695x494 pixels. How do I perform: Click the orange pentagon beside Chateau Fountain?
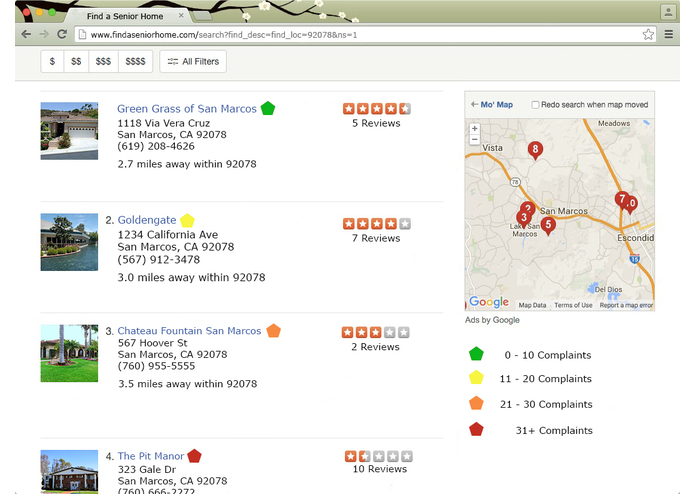[273, 331]
